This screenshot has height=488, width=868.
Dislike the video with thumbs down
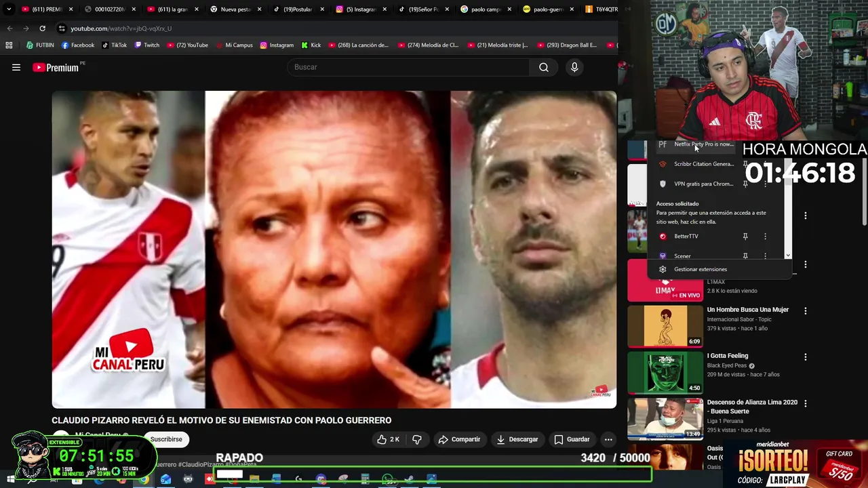pos(417,439)
